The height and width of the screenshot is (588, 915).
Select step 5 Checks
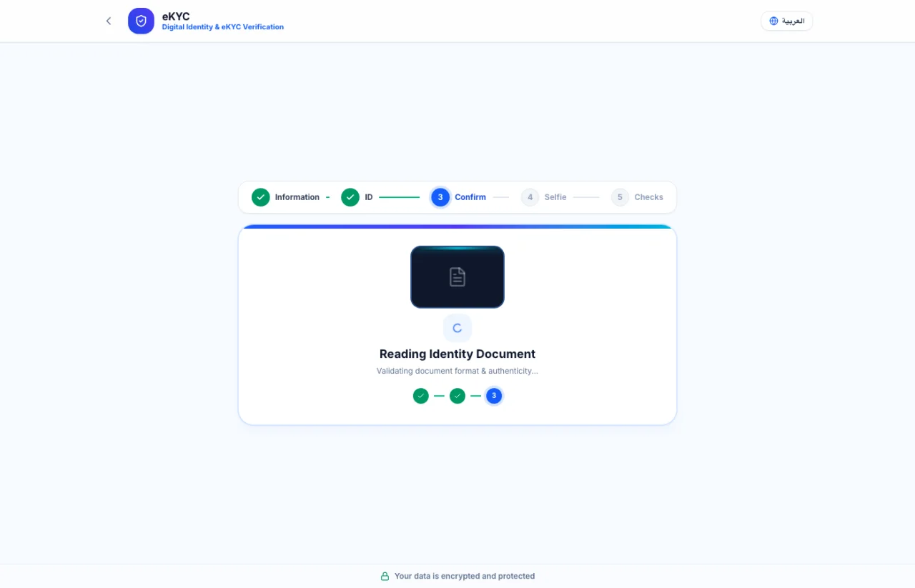[x=638, y=197]
